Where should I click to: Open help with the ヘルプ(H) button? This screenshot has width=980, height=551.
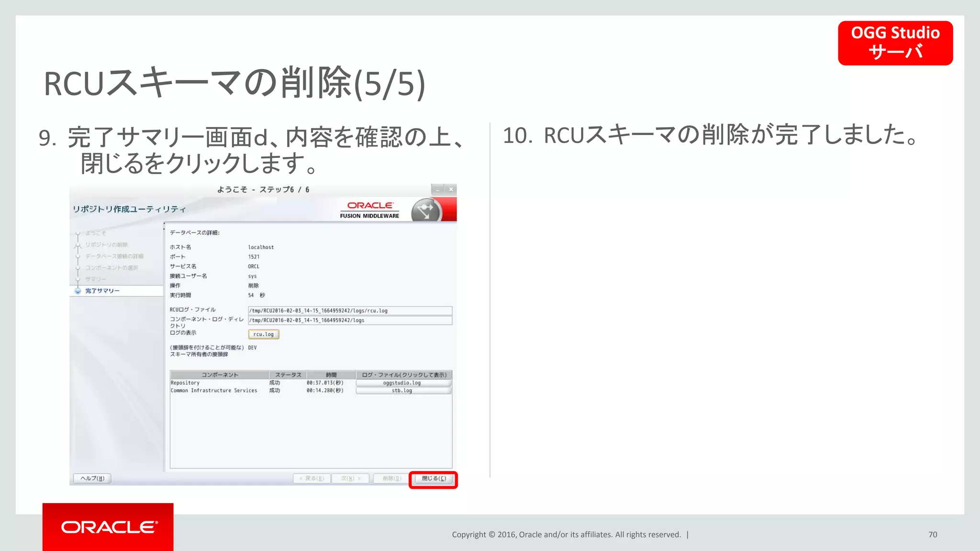pyautogui.click(x=92, y=478)
